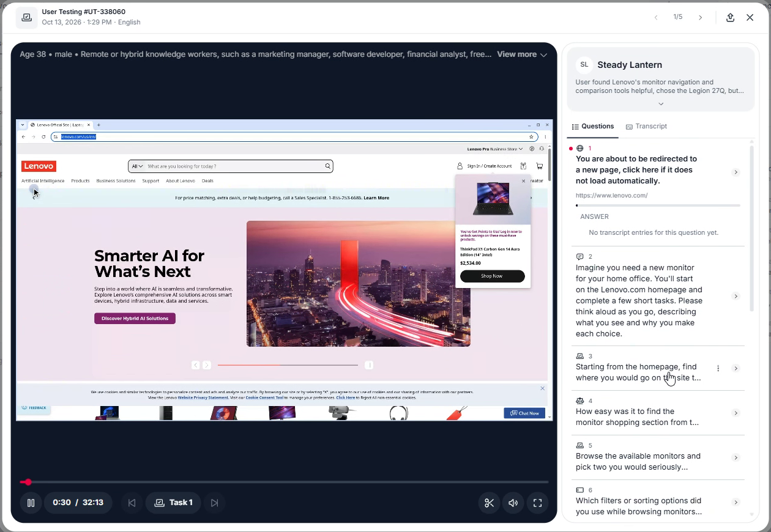Open question 3 details arrow
The height and width of the screenshot is (532, 771).
736,368
